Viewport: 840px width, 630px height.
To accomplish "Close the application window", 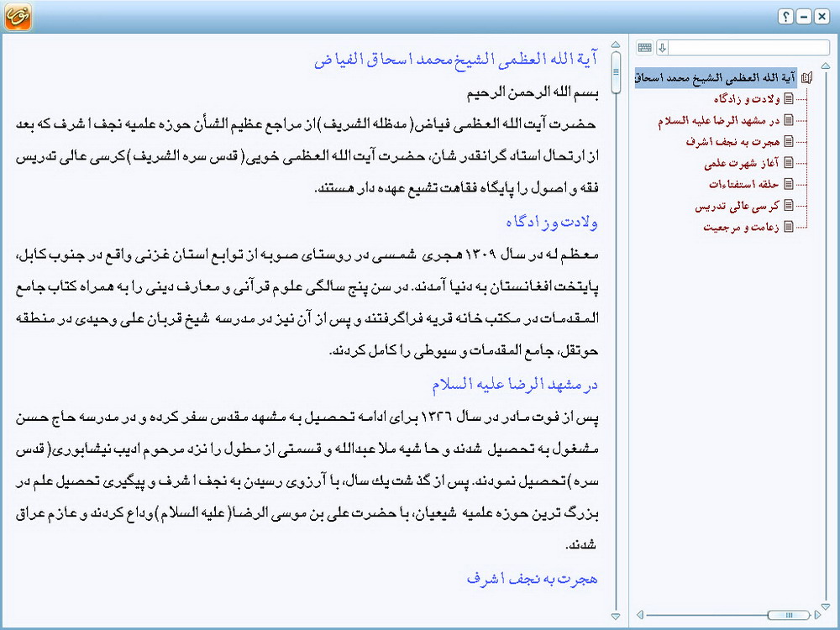I will click(x=822, y=17).
